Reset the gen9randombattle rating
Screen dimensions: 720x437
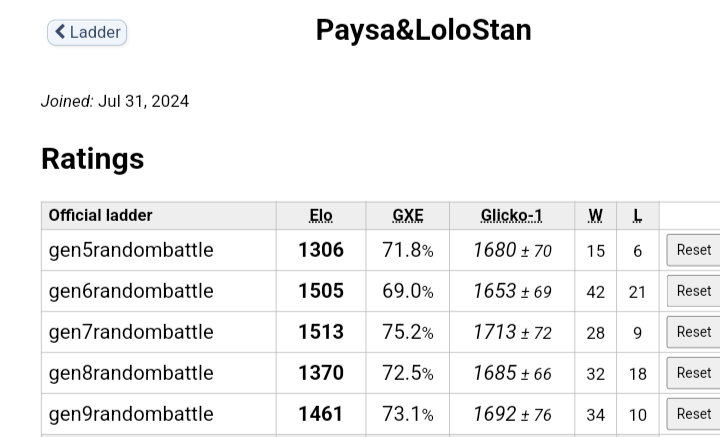pos(693,414)
